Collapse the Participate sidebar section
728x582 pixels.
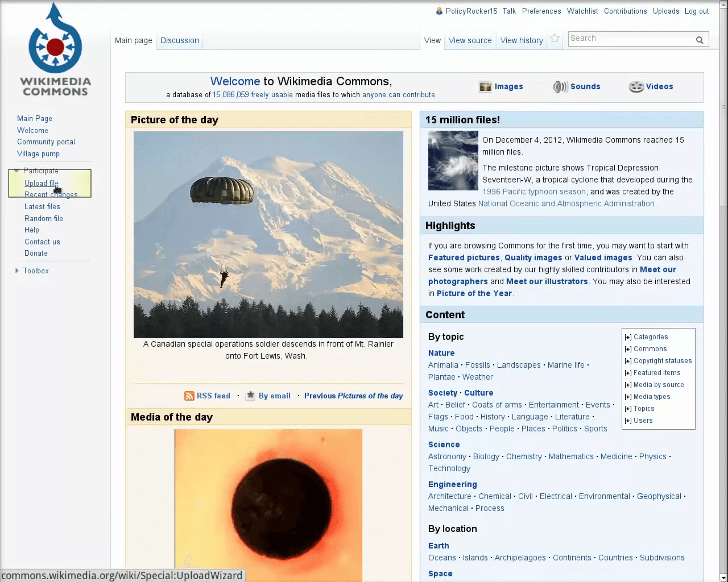(17, 171)
